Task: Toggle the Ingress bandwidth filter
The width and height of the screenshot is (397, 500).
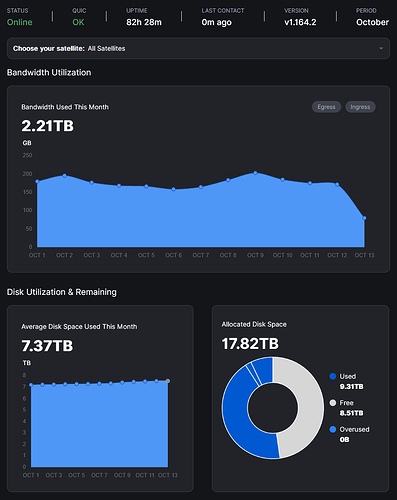Action: (x=360, y=107)
